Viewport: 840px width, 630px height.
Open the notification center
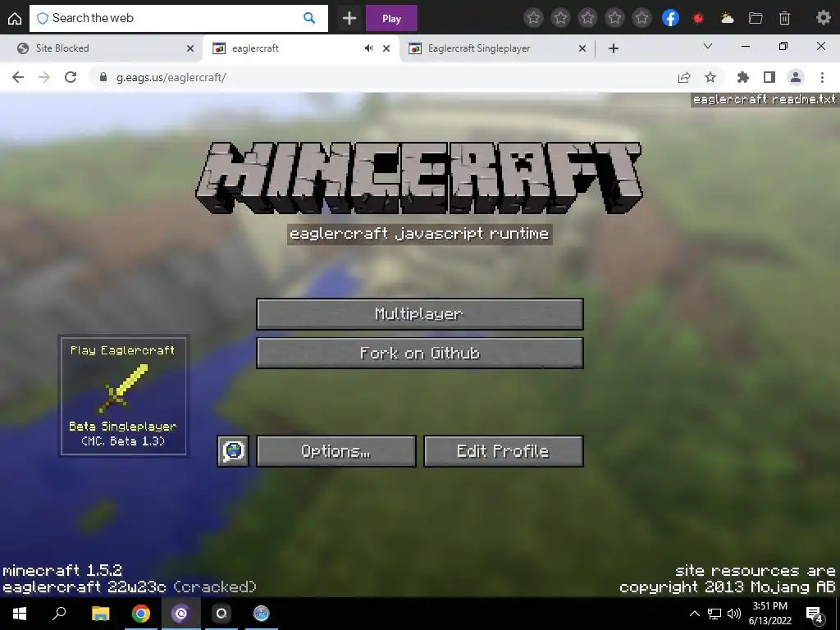point(815,615)
